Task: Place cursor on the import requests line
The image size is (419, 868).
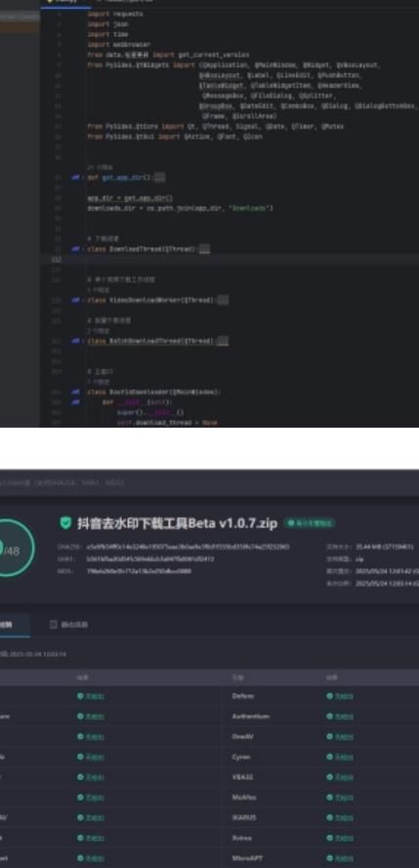Action: click(115, 14)
